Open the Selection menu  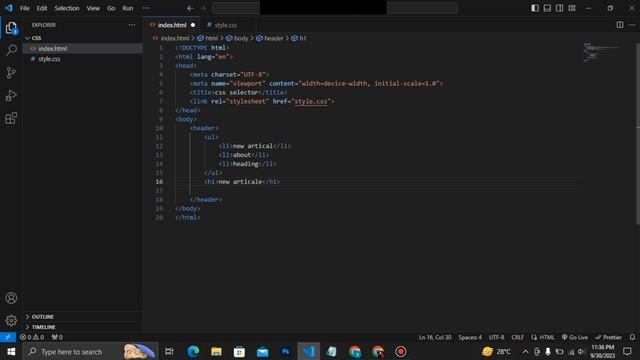click(67, 8)
